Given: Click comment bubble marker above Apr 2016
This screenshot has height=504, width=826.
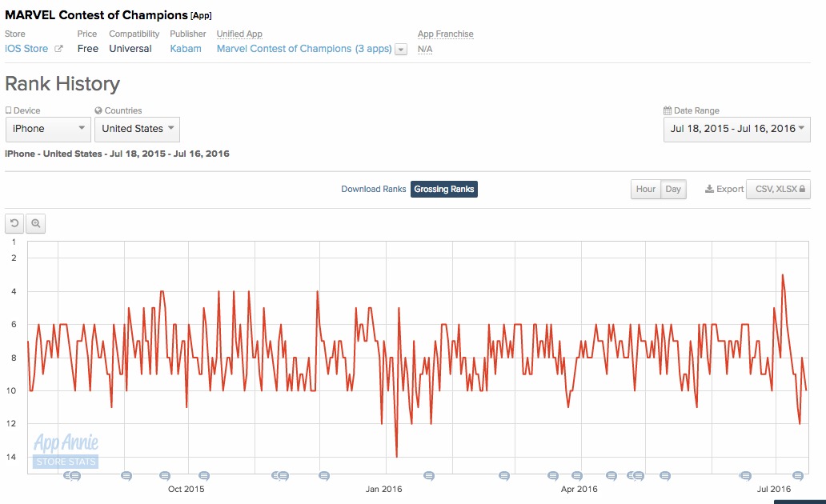Looking at the screenshot, I should pos(577,475).
